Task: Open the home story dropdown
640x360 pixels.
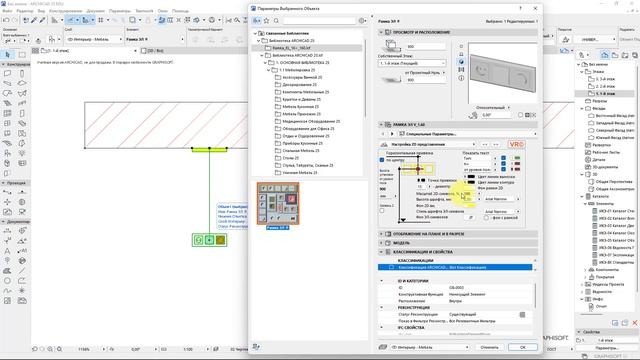Action: [x=412, y=63]
